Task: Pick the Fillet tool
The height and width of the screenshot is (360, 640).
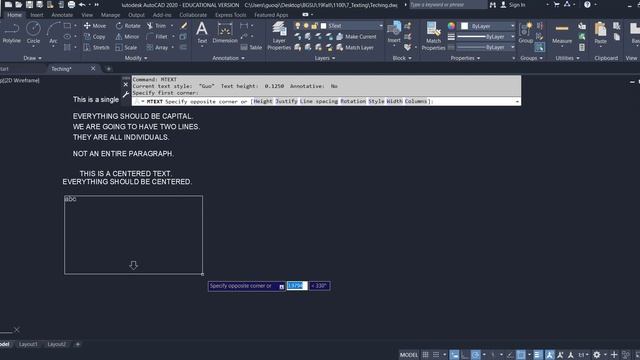Action: click(x=157, y=37)
